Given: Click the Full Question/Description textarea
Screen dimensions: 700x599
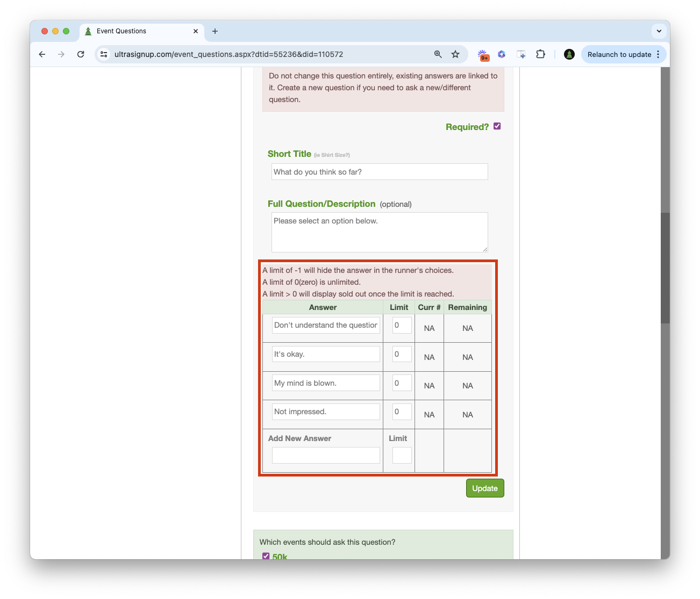Looking at the screenshot, I should 380,232.
